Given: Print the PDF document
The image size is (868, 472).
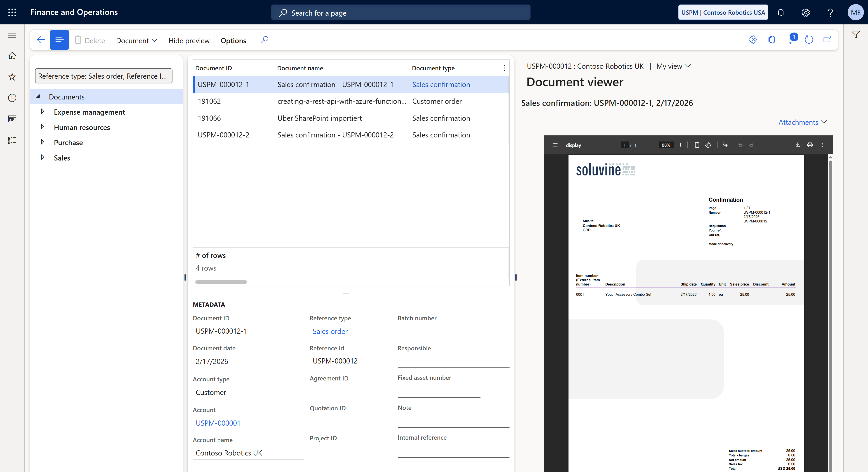Looking at the screenshot, I should [x=810, y=145].
